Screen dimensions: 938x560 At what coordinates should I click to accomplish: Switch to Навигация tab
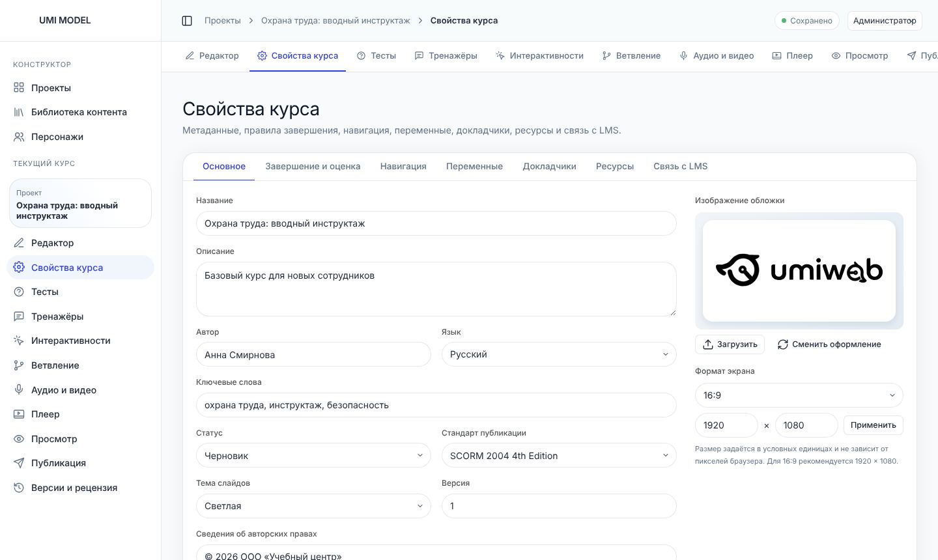(x=403, y=167)
